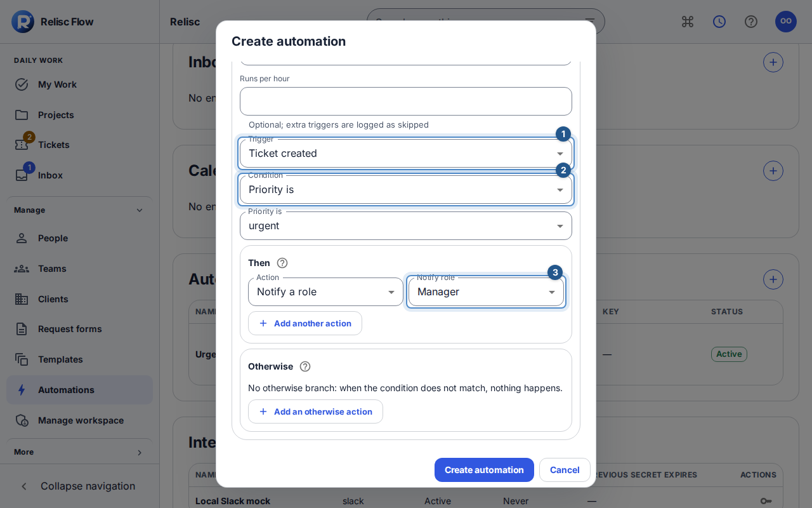
Task: Open Request forms
Action: tap(79, 329)
